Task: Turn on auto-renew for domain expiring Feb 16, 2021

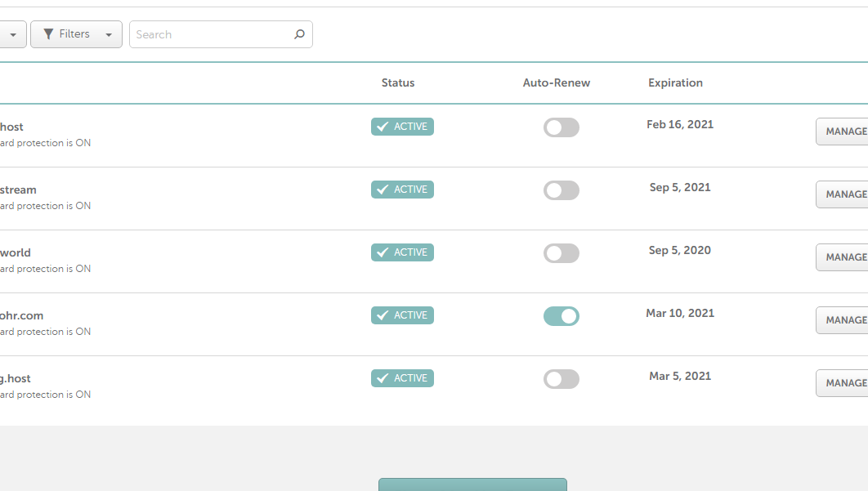Action: tap(562, 127)
